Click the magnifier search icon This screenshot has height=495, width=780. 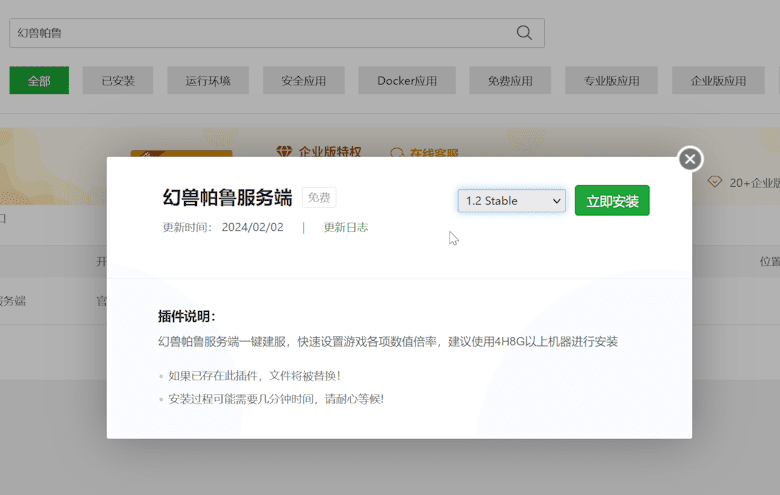coord(524,33)
